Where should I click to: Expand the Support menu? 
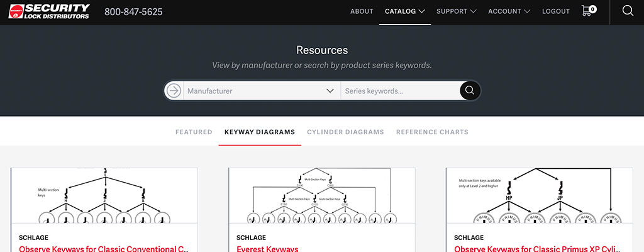pyautogui.click(x=457, y=11)
